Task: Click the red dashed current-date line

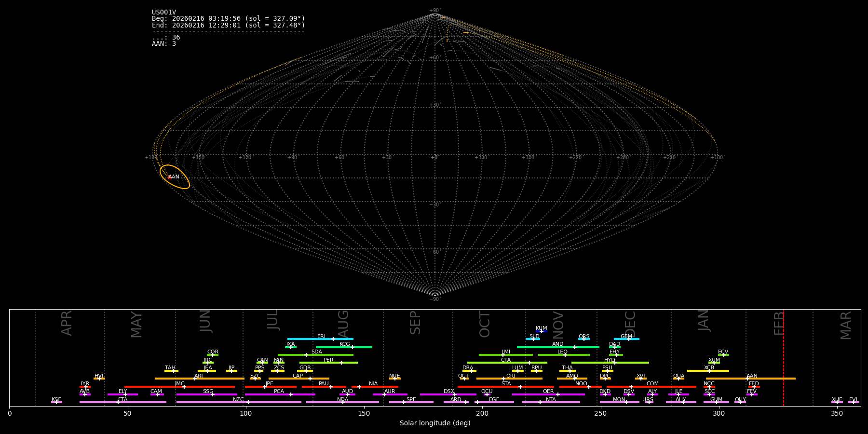Action: coord(783,357)
